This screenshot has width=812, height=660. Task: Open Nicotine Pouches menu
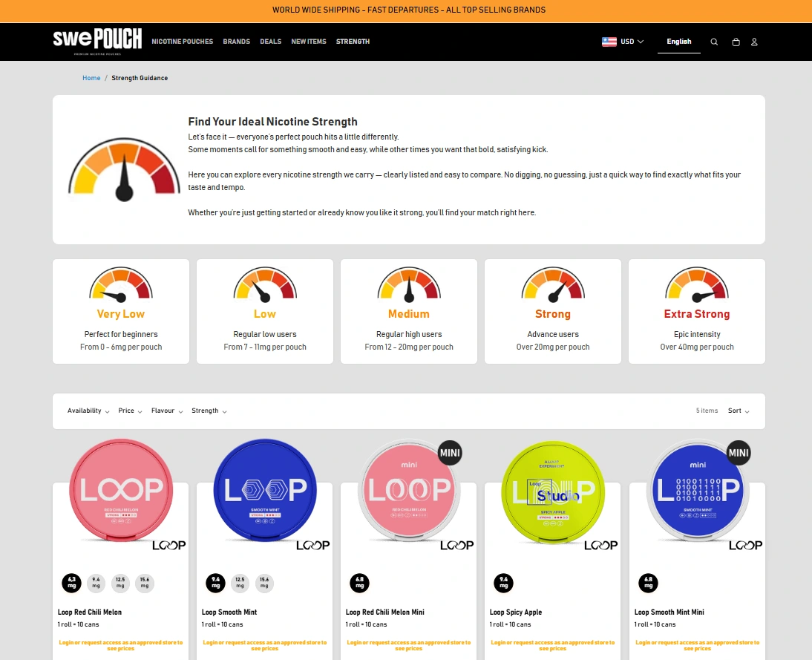click(x=183, y=42)
